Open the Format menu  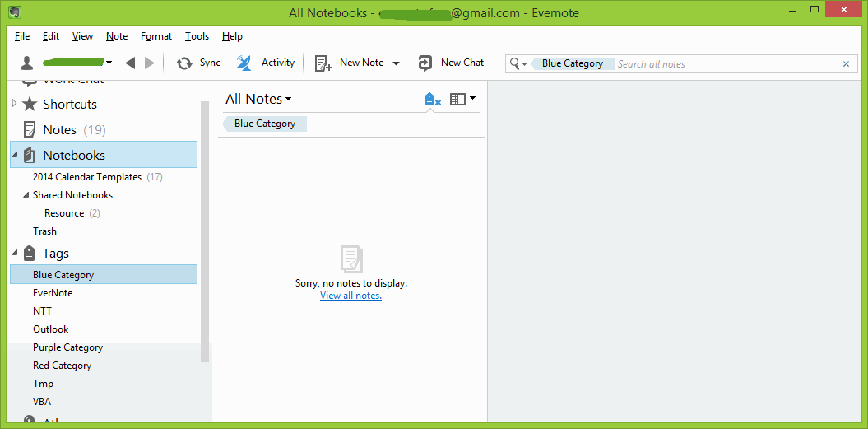[156, 36]
